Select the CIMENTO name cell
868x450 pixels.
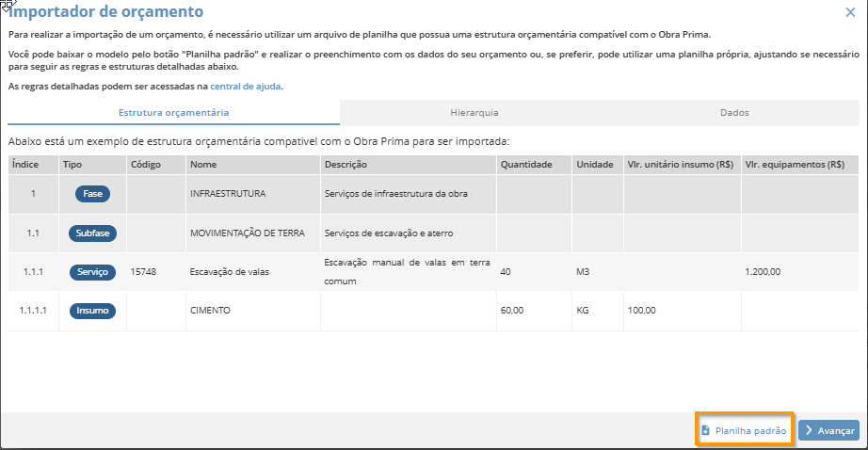pyautogui.click(x=210, y=311)
